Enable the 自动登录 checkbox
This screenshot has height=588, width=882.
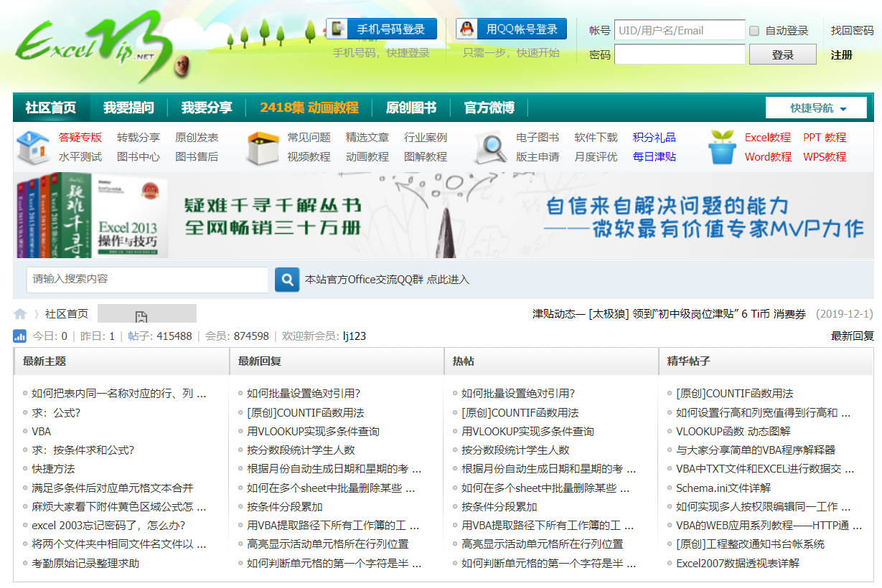[x=754, y=31]
